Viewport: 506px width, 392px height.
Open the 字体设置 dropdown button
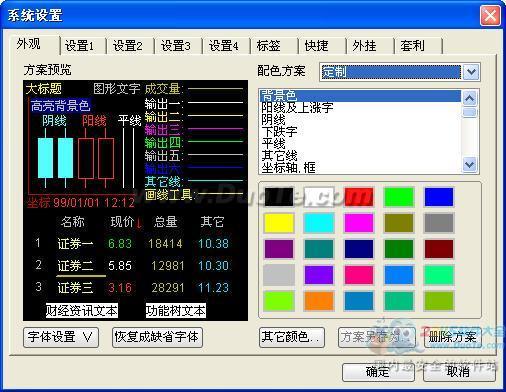click(x=61, y=337)
